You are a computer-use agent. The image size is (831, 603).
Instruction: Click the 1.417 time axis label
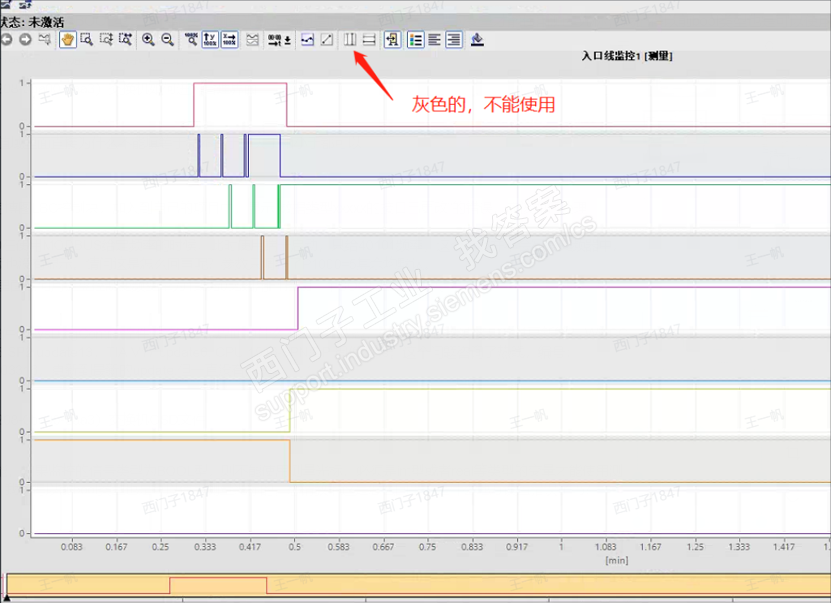click(x=784, y=547)
